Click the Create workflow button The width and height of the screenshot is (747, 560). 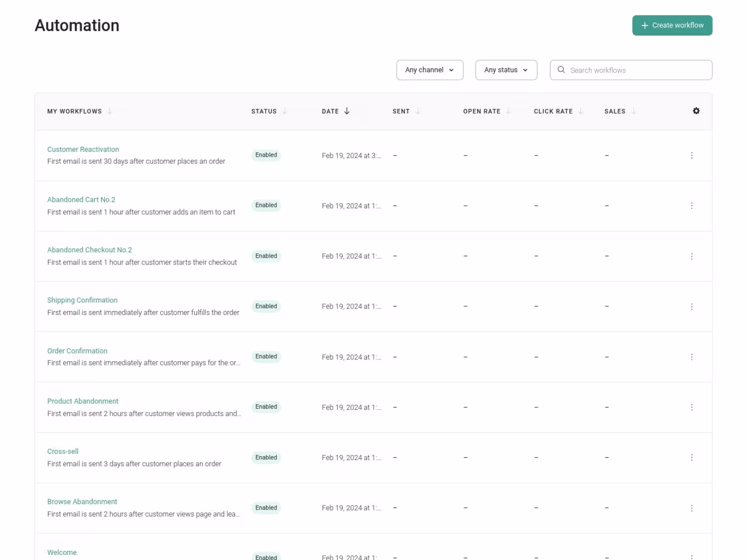point(672,25)
